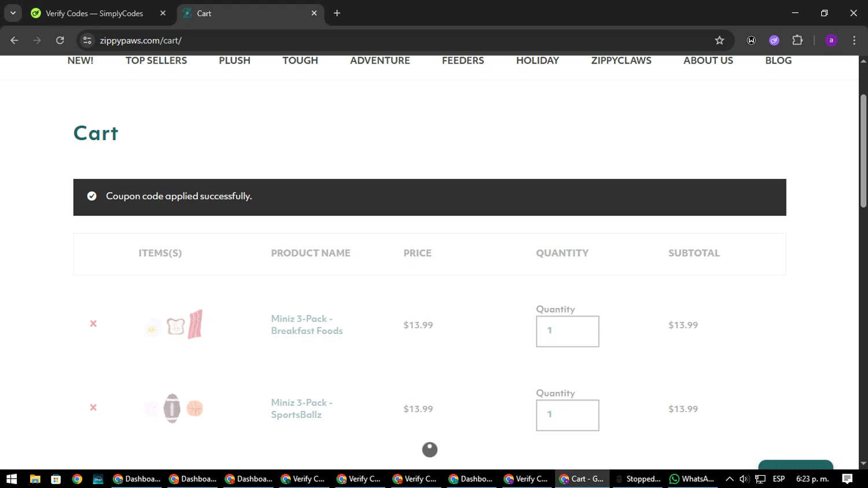Click the scrollbar up arrow
The image size is (868, 488).
point(863,60)
